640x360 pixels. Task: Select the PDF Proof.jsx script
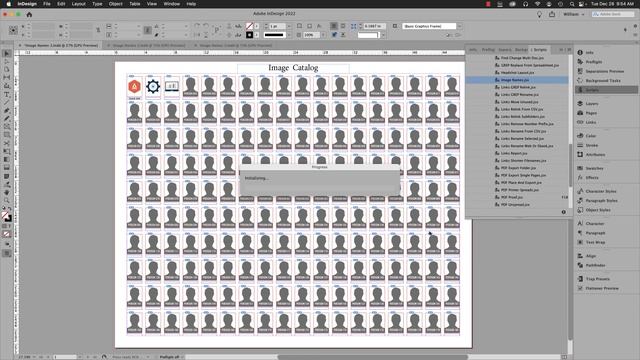tap(517, 197)
